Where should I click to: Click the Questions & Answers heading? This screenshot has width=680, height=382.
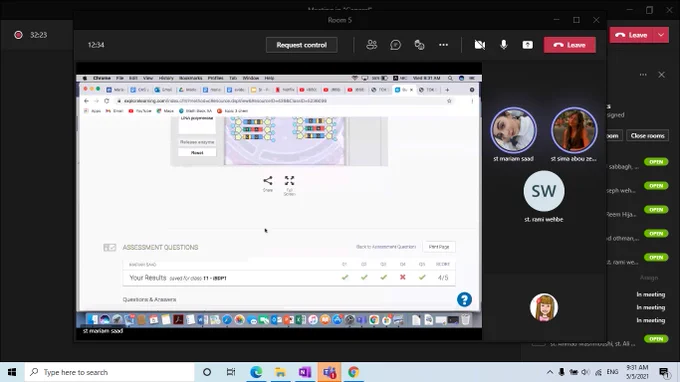(149, 300)
